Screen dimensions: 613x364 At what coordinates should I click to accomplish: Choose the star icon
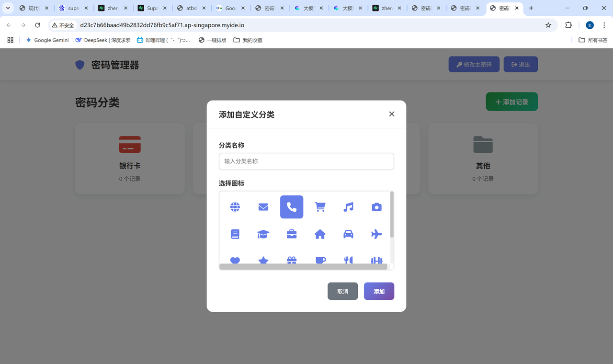point(263,260)
